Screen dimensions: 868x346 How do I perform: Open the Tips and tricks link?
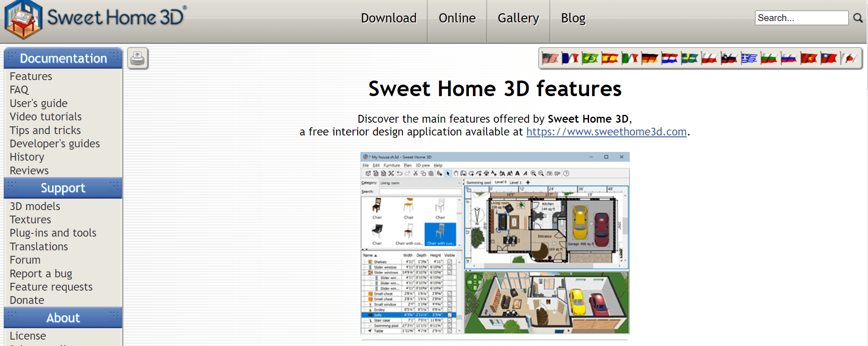coord(45,130)
